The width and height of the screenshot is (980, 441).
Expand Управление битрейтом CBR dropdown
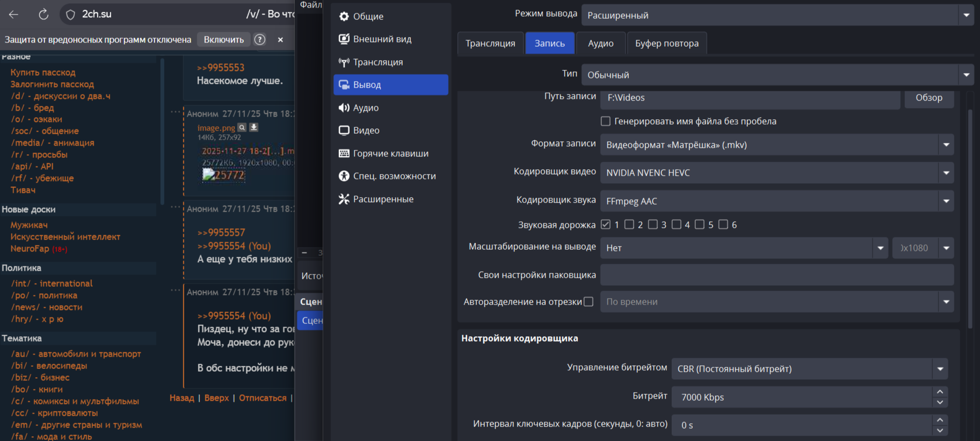[x=940, y=369]
